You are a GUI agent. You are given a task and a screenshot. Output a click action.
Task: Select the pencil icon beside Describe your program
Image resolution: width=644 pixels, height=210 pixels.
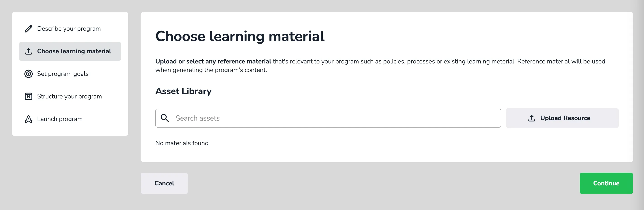29,28
